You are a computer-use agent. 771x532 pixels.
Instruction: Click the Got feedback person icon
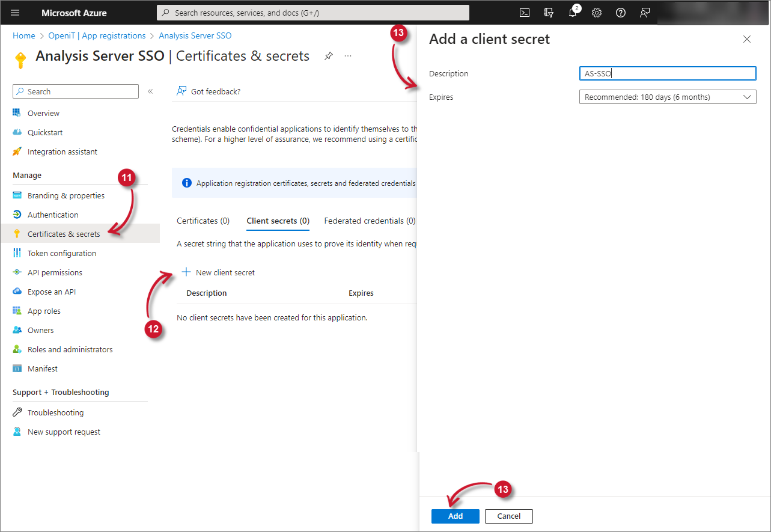(181, 91)
